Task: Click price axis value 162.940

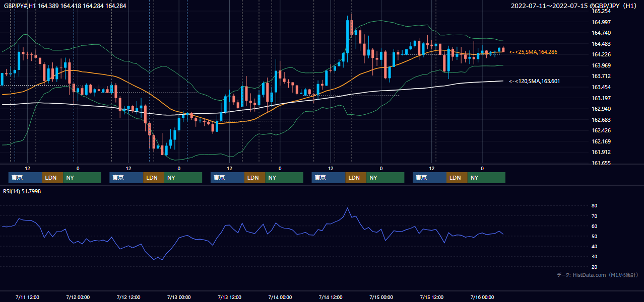Action: point(601,109)
